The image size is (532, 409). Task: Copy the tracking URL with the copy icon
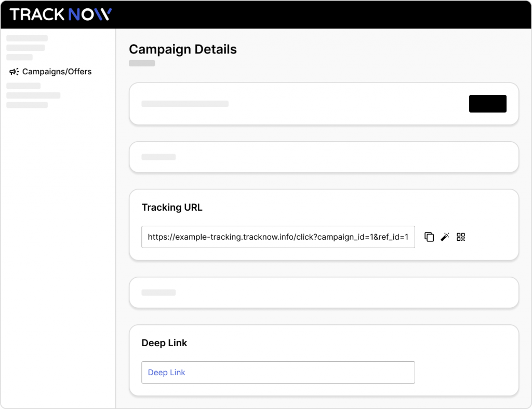[x=429, y=237]
